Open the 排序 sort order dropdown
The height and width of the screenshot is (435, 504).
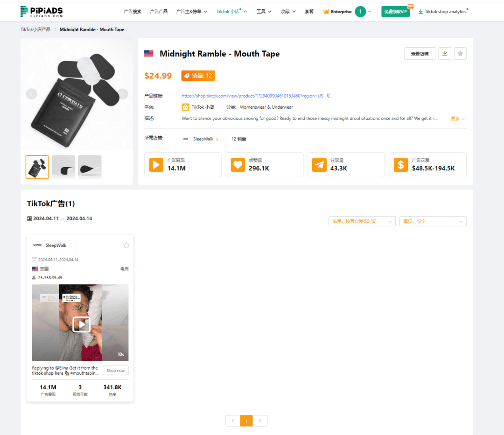click(x=362, y=221)
